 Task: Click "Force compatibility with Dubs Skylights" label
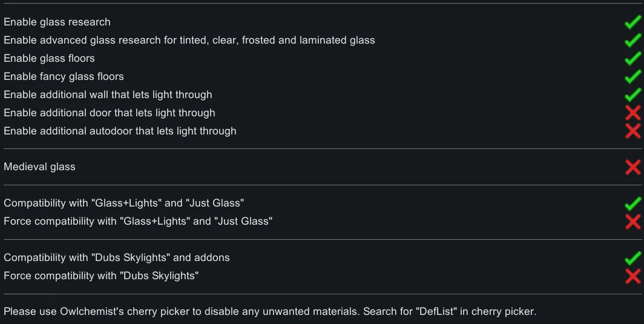[101, 276]
